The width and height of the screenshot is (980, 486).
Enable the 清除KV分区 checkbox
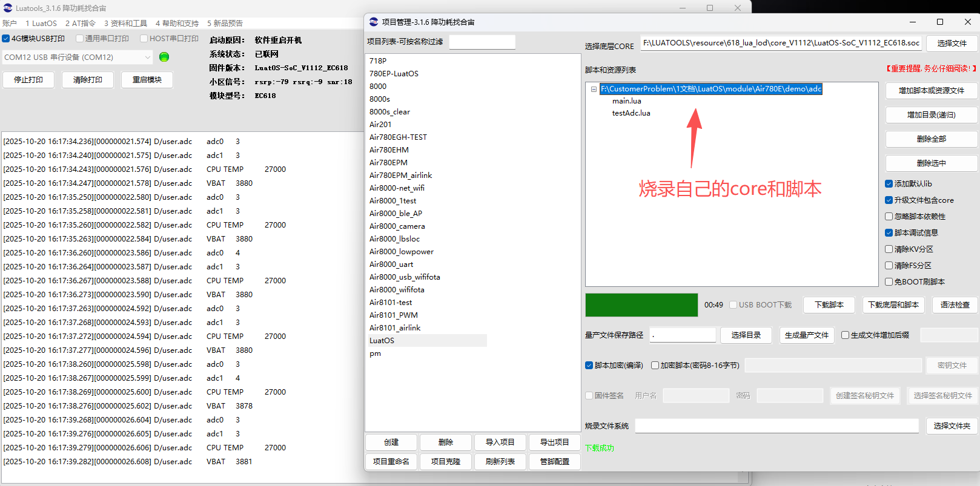click(889, 249)
